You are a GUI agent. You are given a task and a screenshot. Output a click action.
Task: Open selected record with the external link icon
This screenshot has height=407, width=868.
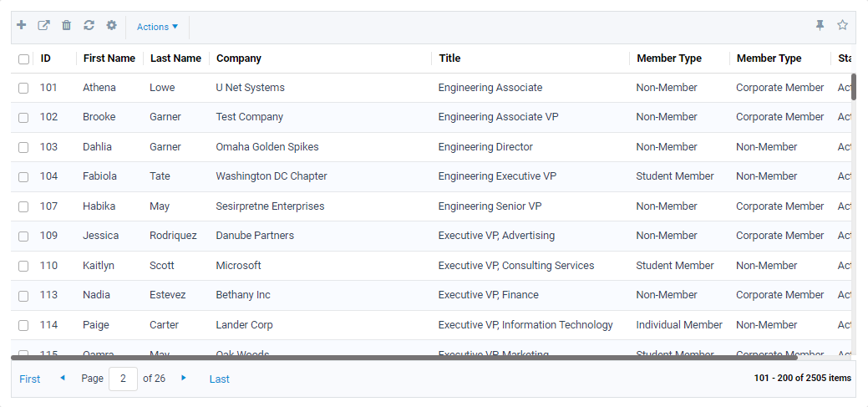point(44,26)
